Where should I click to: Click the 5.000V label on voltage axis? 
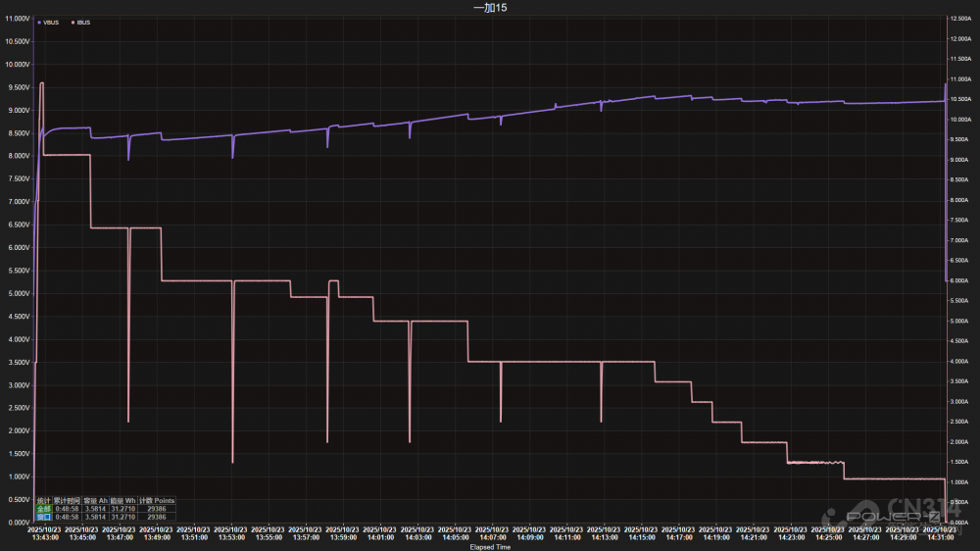click(x=17, y=293)
